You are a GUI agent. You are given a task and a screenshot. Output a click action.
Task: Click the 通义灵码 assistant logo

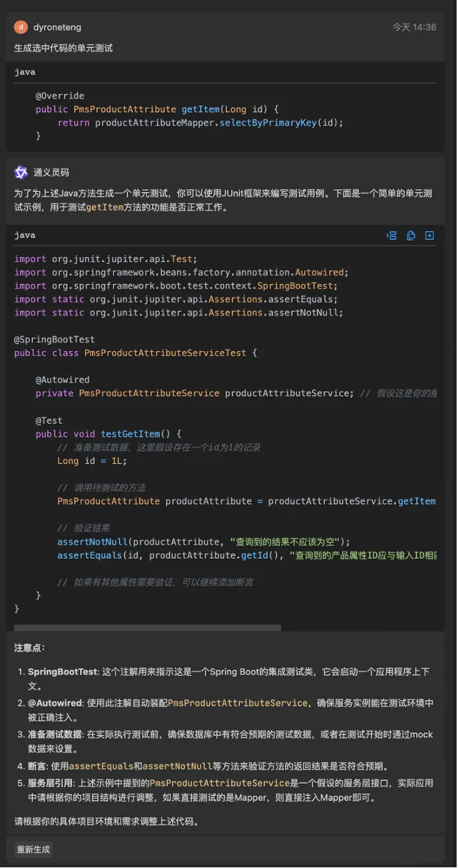point(21,172)
